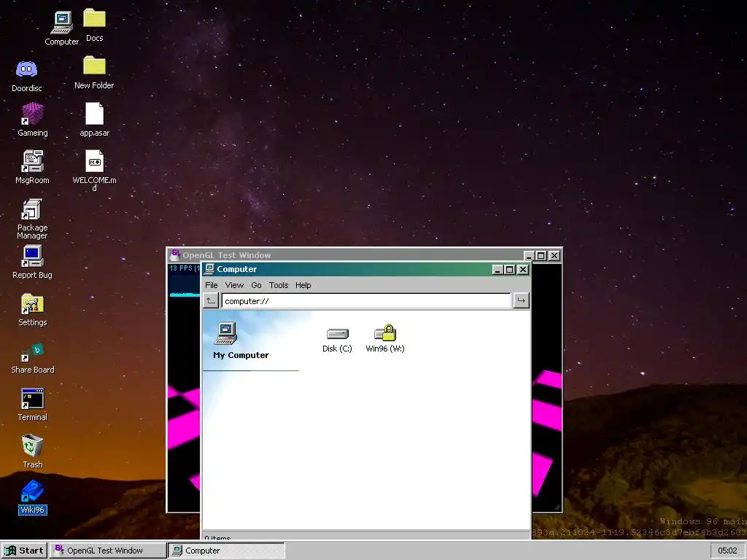Click the Computer taskbar button
The height and width of the screenshot is (560, 747).
click(x=227, y=551)
